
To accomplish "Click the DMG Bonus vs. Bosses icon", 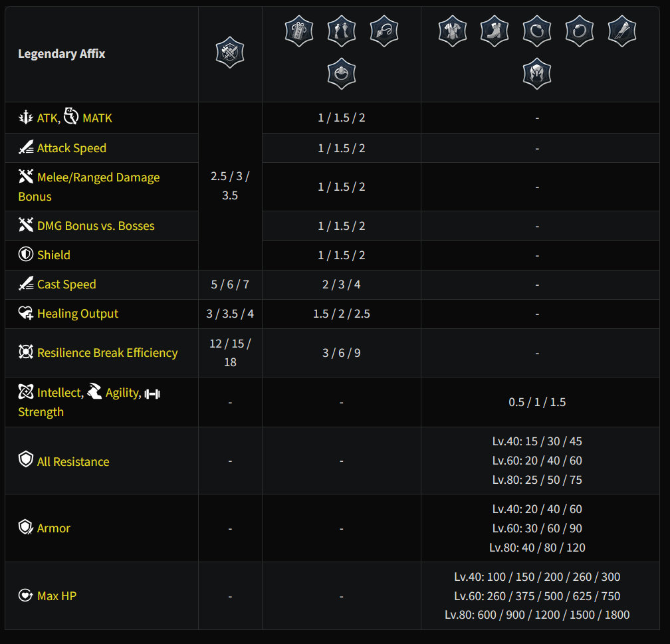I will (26, 225).
